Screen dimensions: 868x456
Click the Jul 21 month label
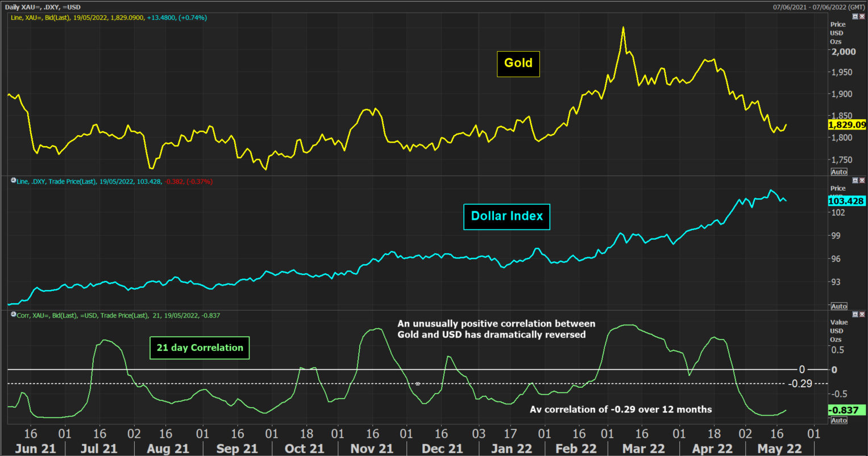coord(99,449)
